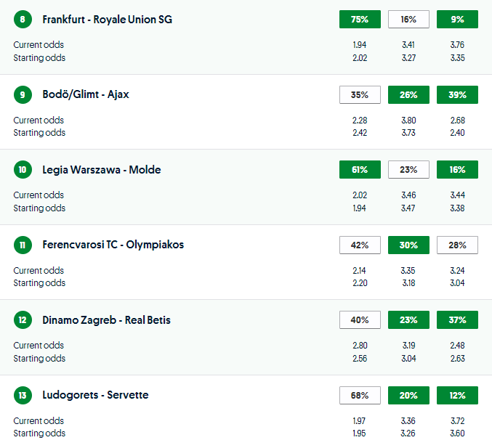Viewport: 492px width, 448px height.
Task: Click the number 11 badge beside Ferencvarosi
Action: pyautogui.click(x=23, y=245)
